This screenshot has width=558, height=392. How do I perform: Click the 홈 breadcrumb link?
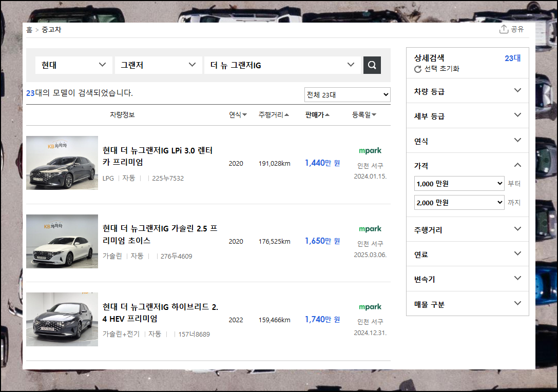coord(29,30)
